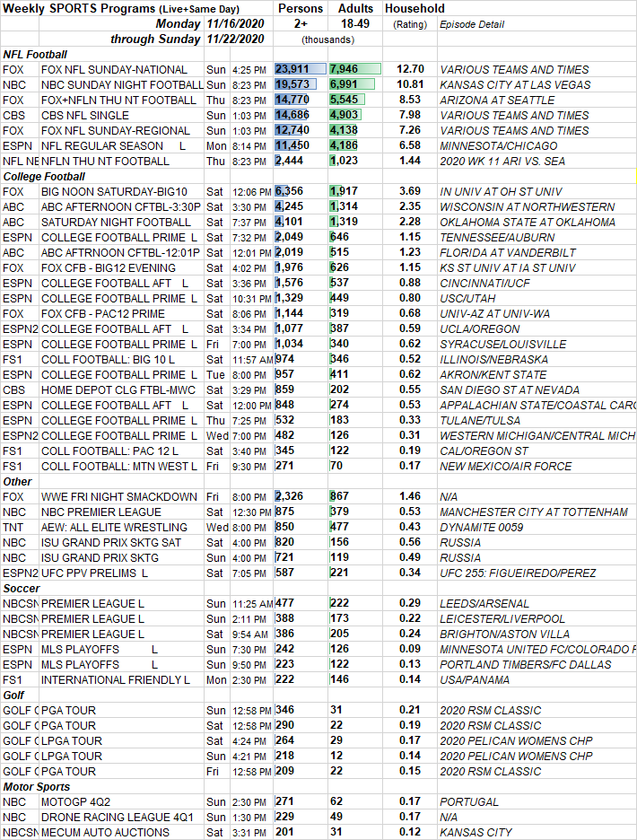Select the Motor Sports section header
The image size is (637, 840).
pos(37,786)
